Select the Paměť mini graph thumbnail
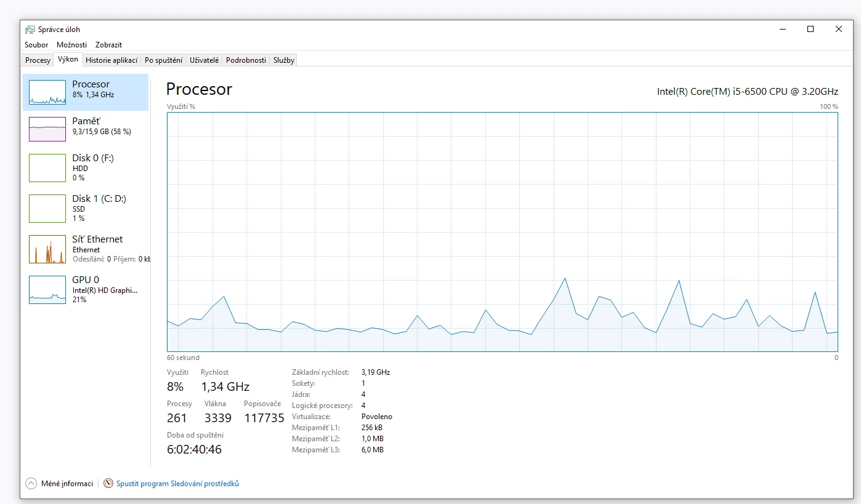This screenshot has width=861, height=504. tap(47, 129)
